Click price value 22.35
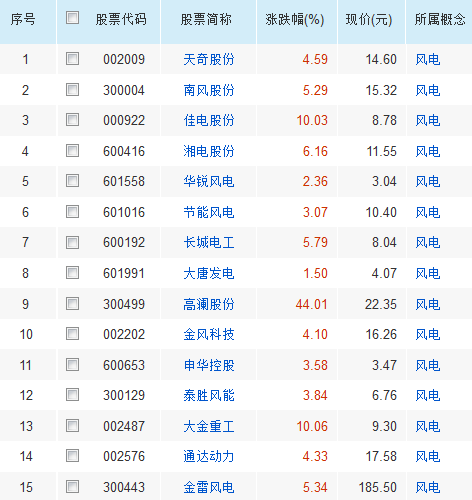Screen dimensions: 472x500 pyautogui.click(x=381, y=304)
